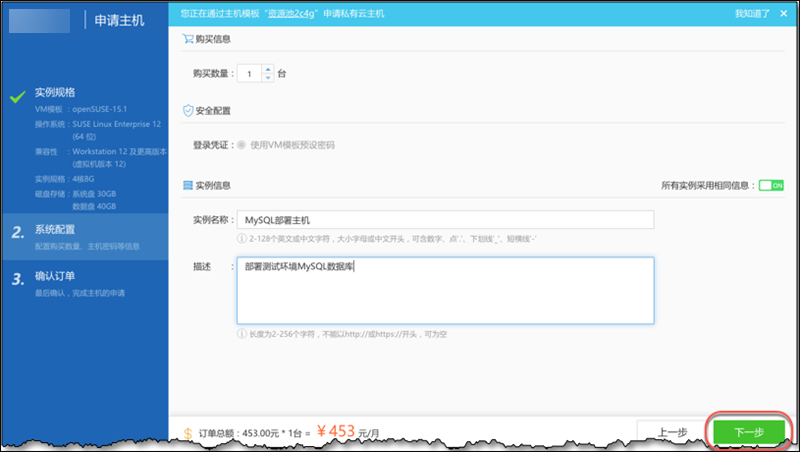Click the 下一步 button
Viewport: 800px width, 452px height.
[748, 432]
